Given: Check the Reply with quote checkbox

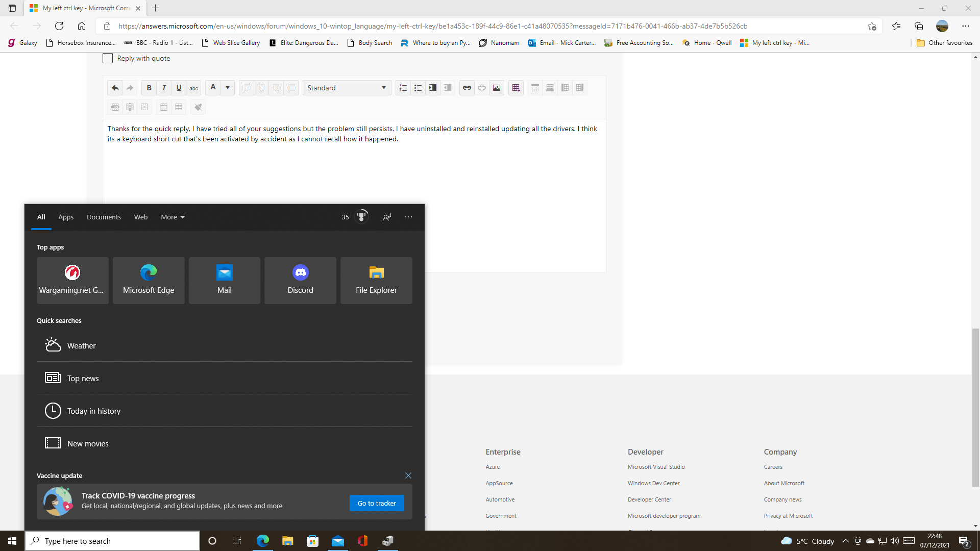Looking at the screenshot, I should pyautogui.click(x=108, y=58).
